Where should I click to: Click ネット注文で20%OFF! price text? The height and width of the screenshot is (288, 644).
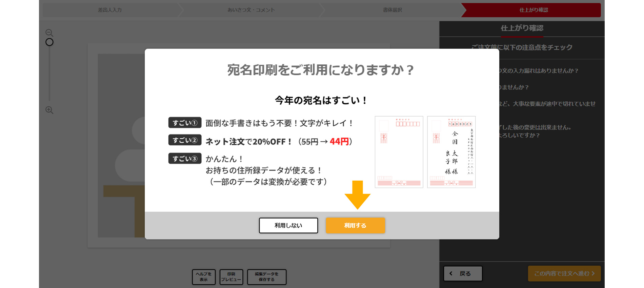(x=279, y=142)
